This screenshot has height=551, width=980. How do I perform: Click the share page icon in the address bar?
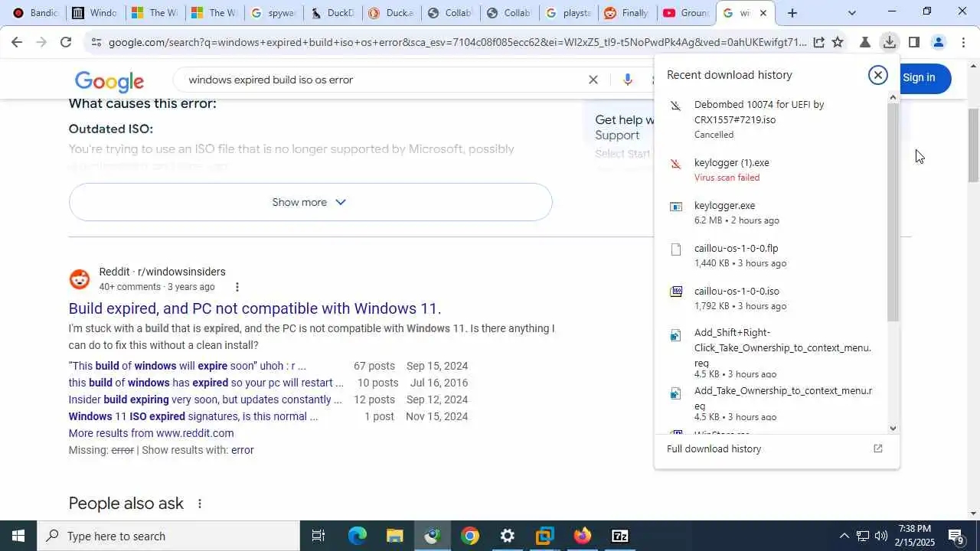[x=818, y=43]
